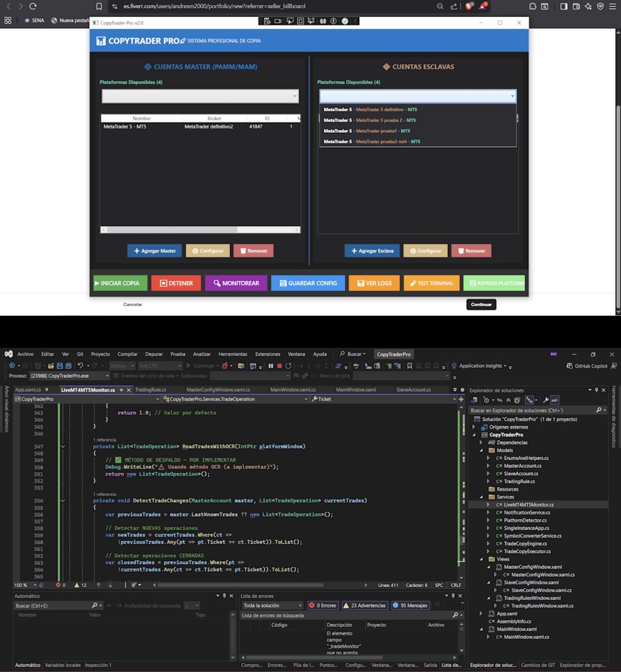Collapse all nodes in Solution Explorer
The image size is (621, 672).
coord(508,400)
